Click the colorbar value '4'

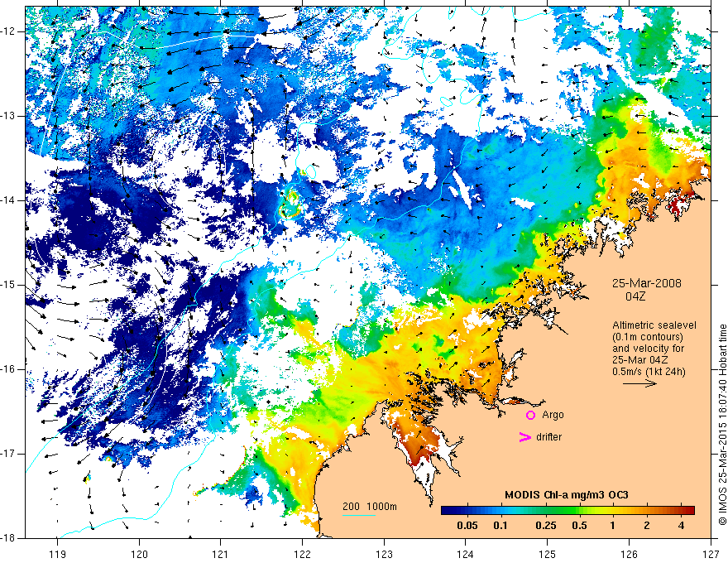click(681, 526)
